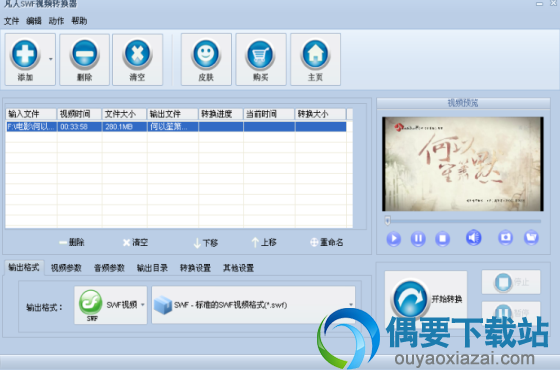Switch to the 视频参数 tab

click(x=66, y=268)
